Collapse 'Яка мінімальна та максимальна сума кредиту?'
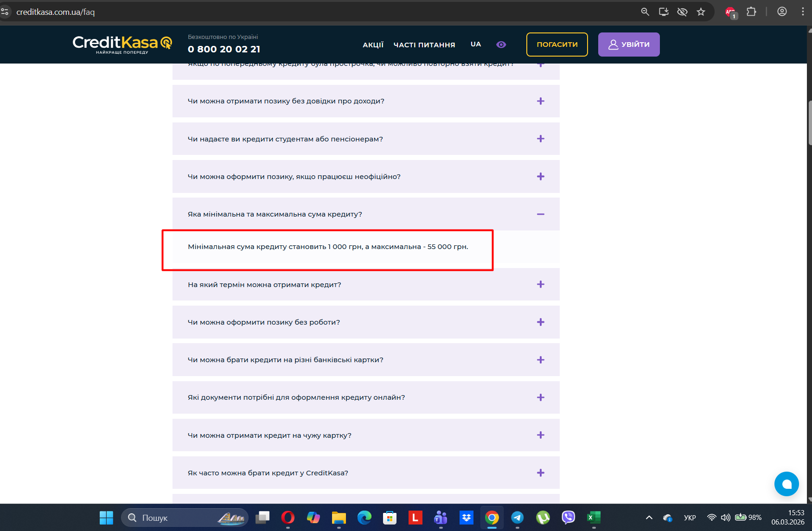The width and height of the screenshot is (812, 531). click(x=366, y=214)
